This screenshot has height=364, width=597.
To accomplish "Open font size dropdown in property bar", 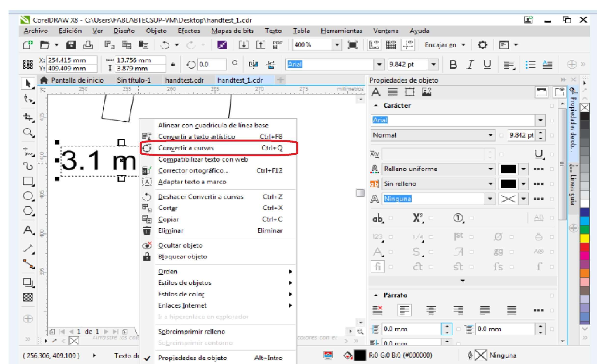I will click(434, 65).
